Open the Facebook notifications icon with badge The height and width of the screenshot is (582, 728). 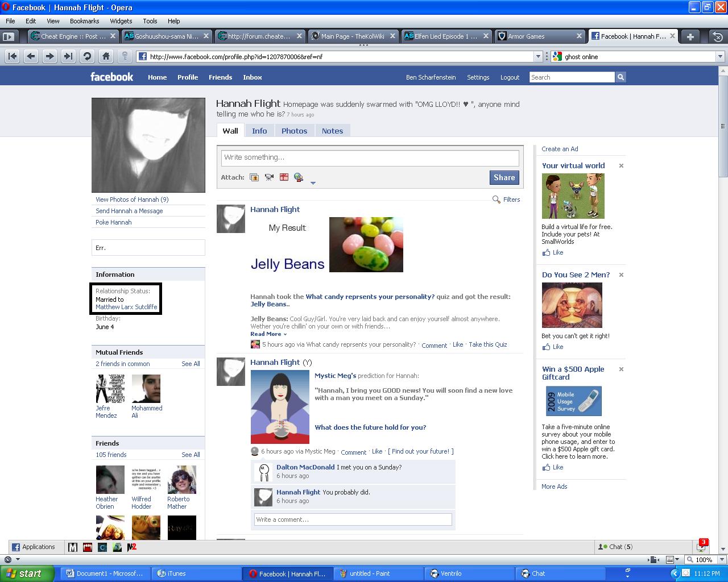click(702, 546)
